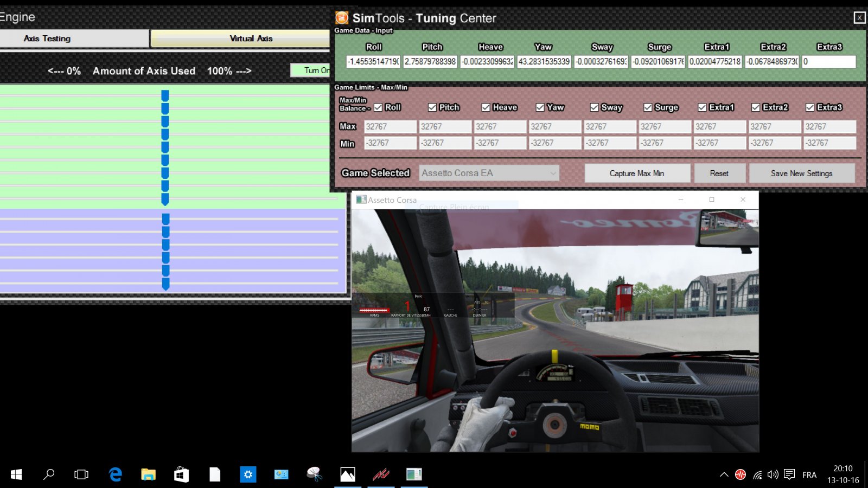Open the Game Selected dropdown
868x488 pixels.
pos(489,173)
